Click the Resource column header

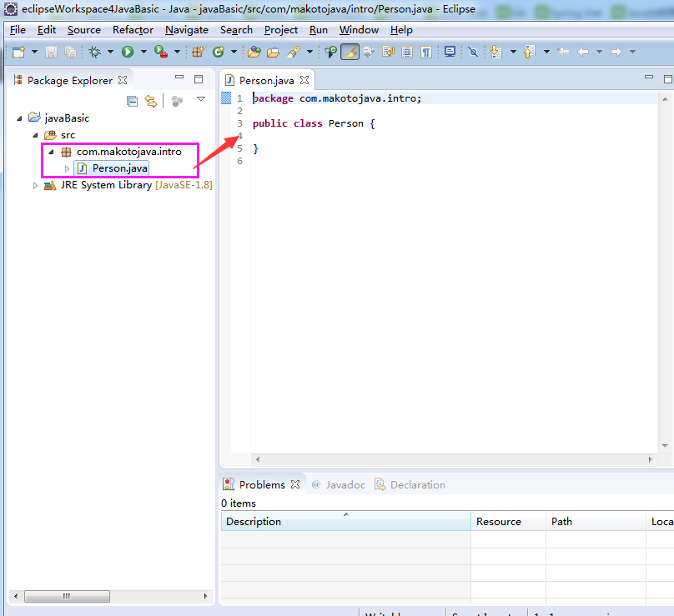(x=509, y=522)
